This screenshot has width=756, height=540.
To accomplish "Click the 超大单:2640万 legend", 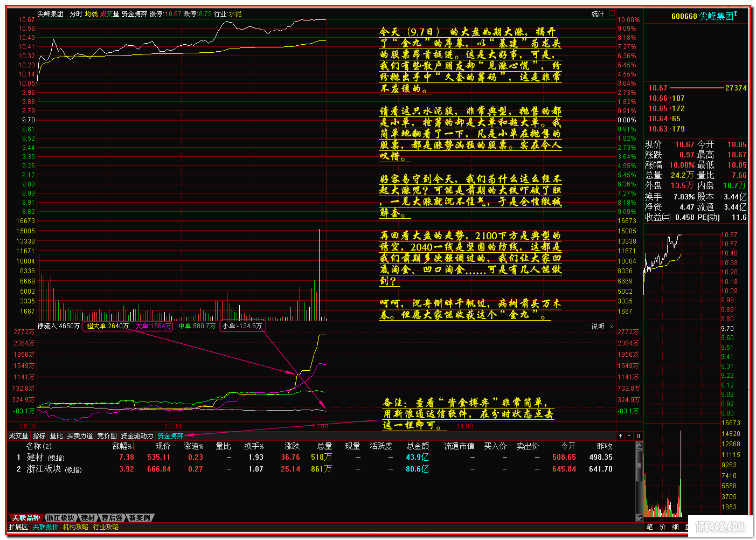I will 108,326.
